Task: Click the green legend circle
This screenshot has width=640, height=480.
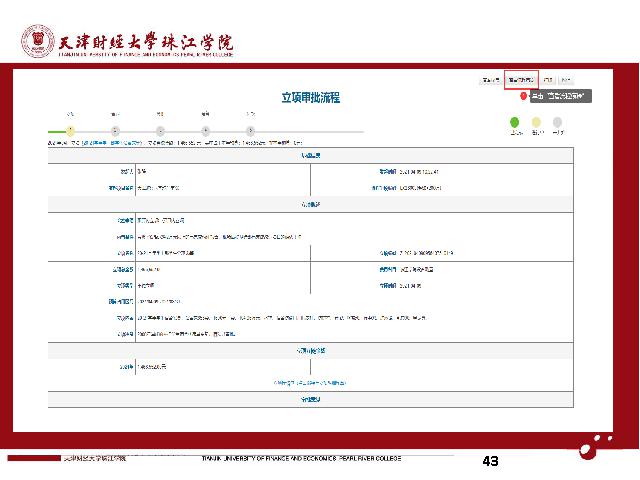Action: point(514,122)
